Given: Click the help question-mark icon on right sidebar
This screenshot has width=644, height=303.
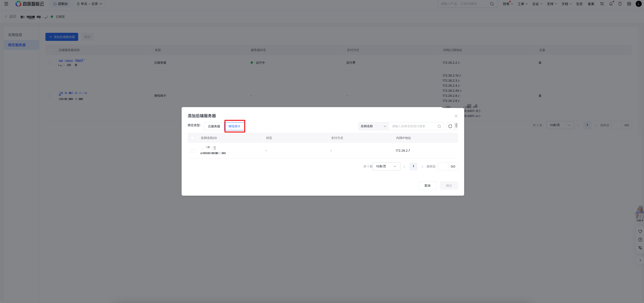Looking at the screenshot, I should (640, 240).
